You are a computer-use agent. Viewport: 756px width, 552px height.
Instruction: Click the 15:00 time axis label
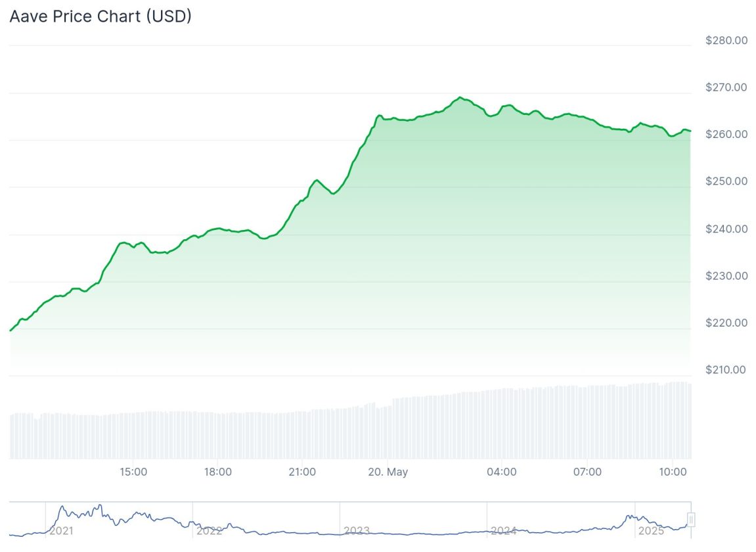[x=133, y=472]
